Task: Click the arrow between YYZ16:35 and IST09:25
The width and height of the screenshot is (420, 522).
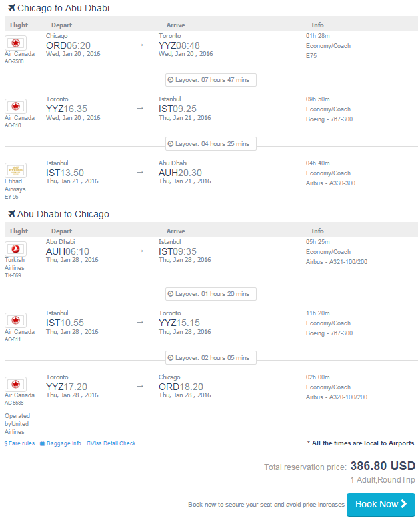Action: pyautogui.click(x=140, y=109)
